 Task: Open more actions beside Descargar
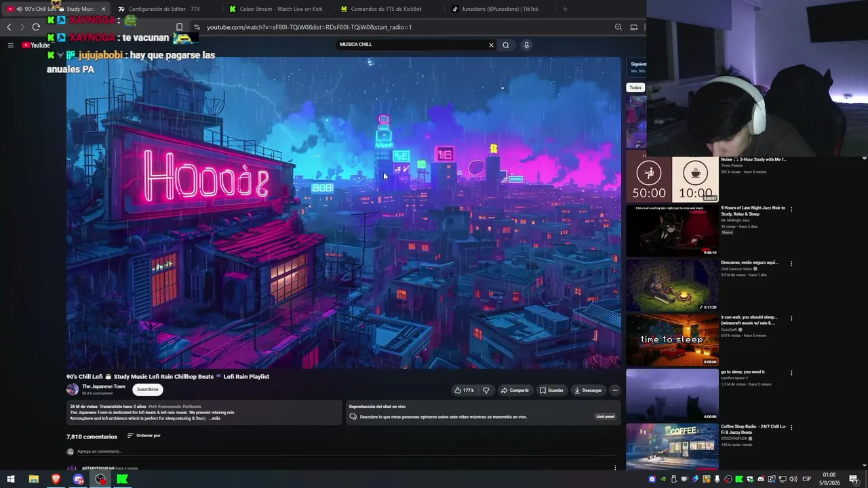615,390
